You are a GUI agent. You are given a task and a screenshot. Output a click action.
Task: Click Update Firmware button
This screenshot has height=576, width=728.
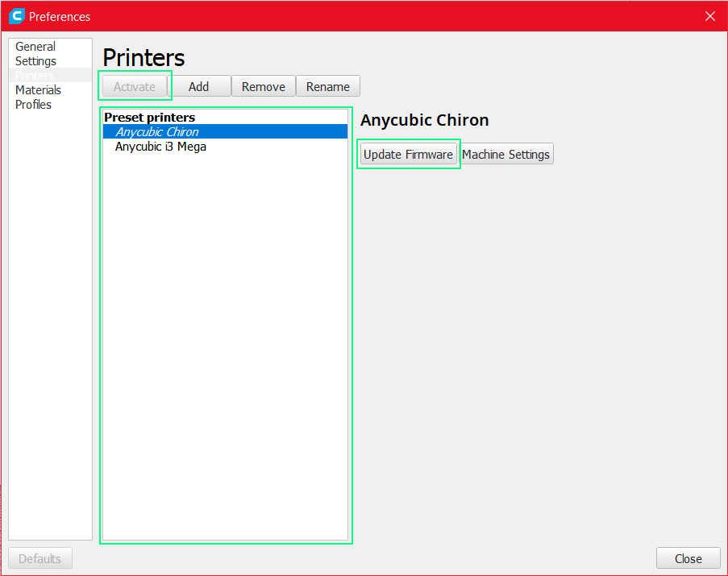408,154
